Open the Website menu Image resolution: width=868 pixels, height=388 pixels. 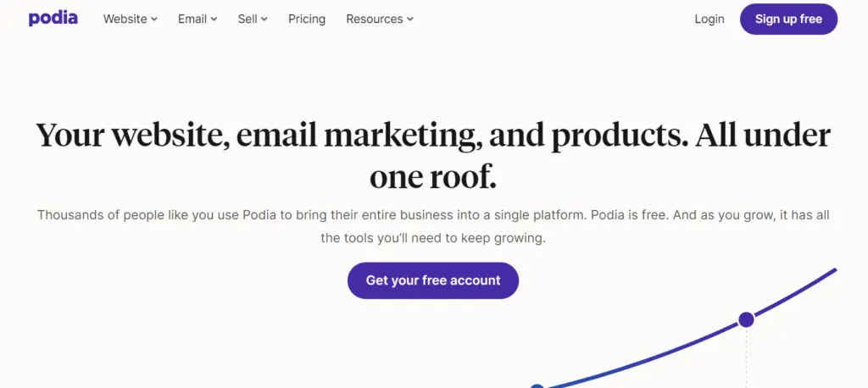pyautogui.click(x=125, y=19)
